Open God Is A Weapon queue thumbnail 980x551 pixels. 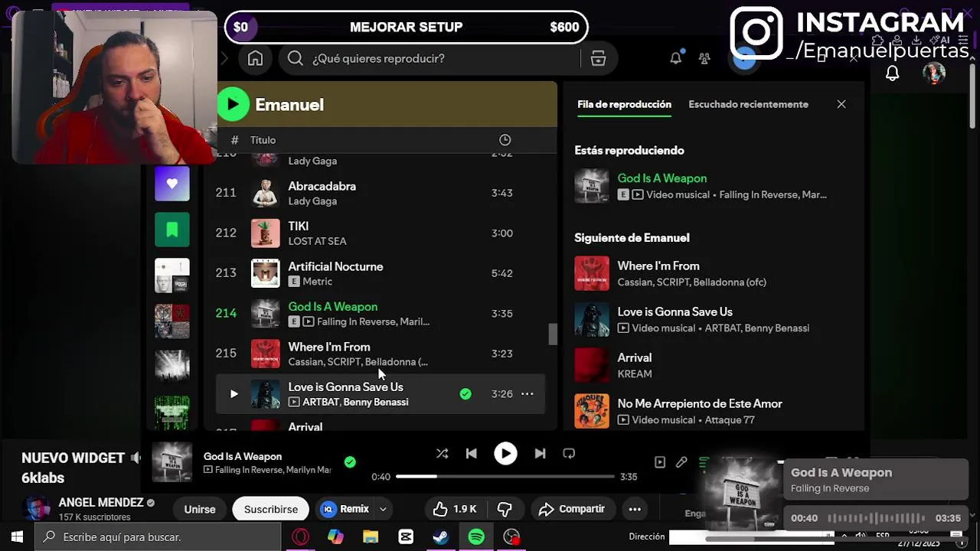click(592, 186)
